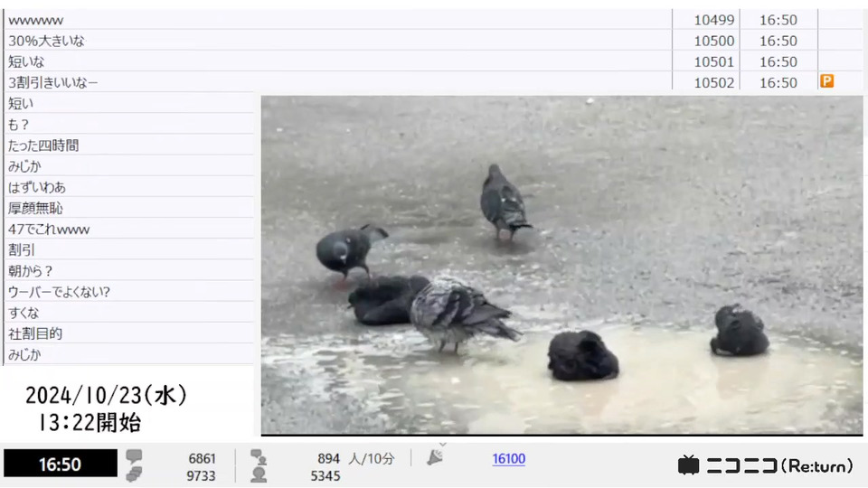Click the viewer count person icon
This screenshot has width=868, height=488.
point(259,474)
